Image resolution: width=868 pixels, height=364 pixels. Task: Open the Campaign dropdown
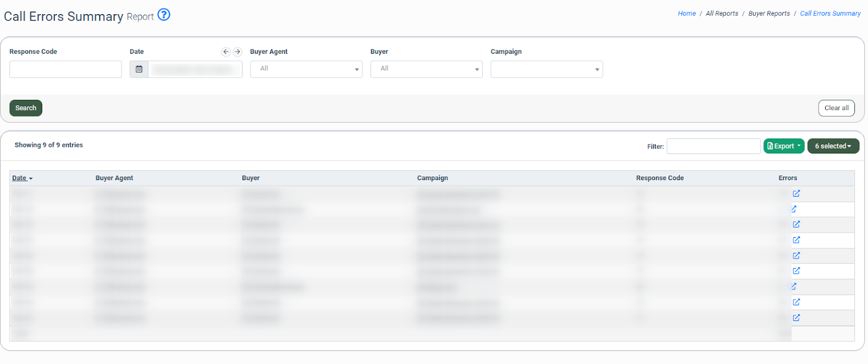point(546,69)
